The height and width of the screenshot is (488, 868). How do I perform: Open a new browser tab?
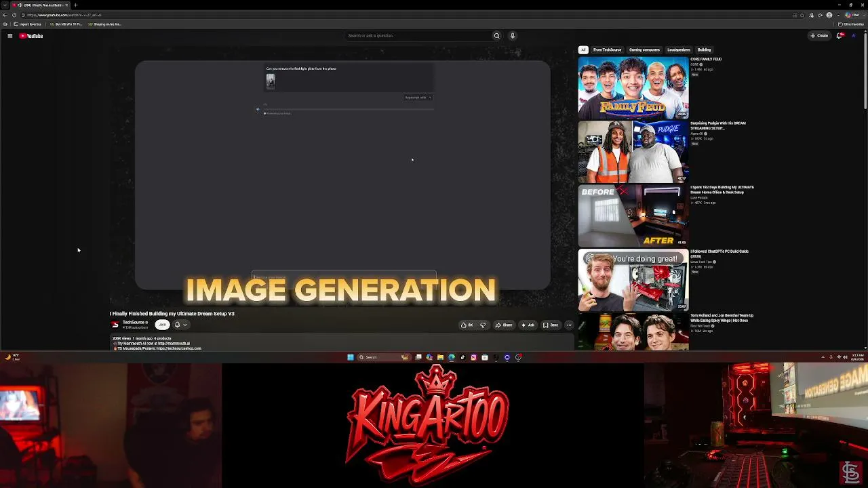tap(75, 5)
